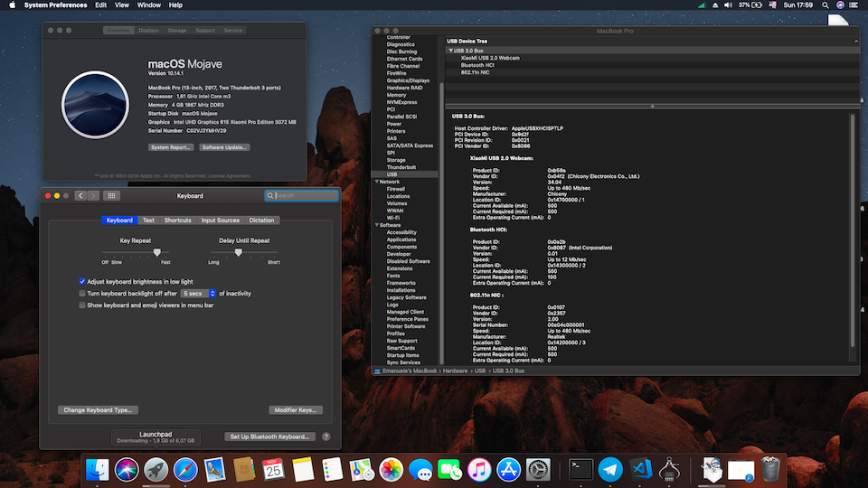Click the Show All grid icon in Keyboard preferences
This screenshot has width=868, height=488.
[111, 195]
